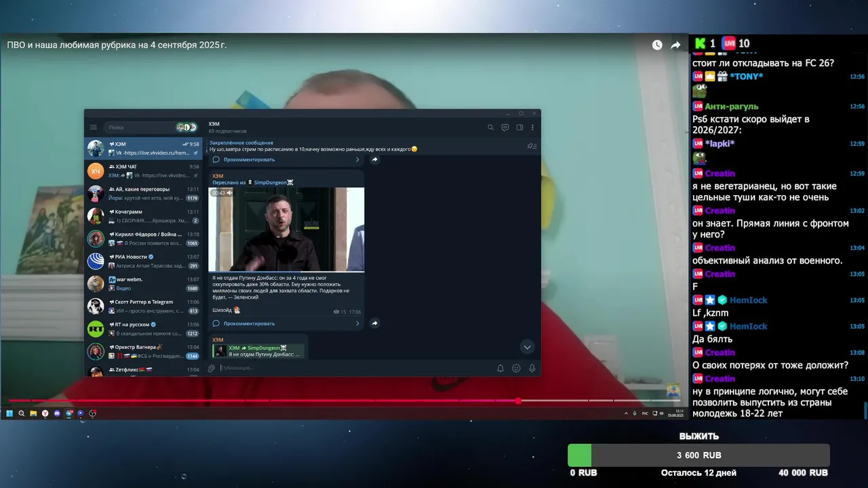Expand the lower Прокомментировать chevron arrow

[x=357, y=323]
